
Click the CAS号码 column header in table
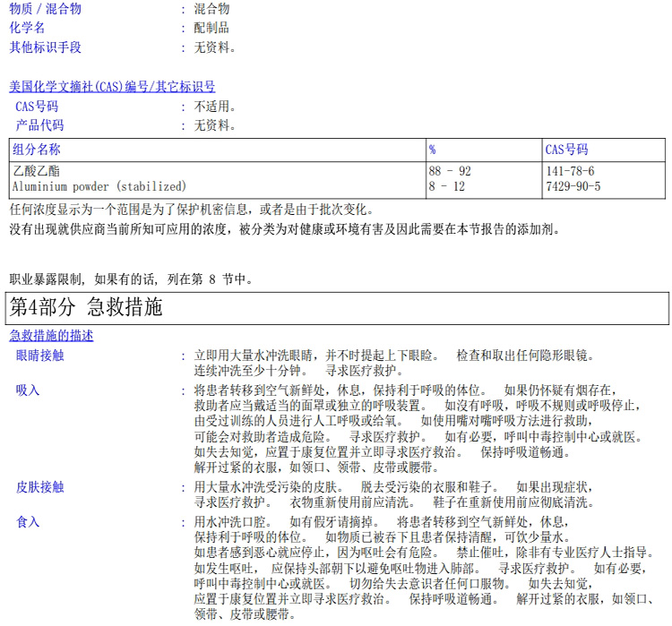click(566, 150)
